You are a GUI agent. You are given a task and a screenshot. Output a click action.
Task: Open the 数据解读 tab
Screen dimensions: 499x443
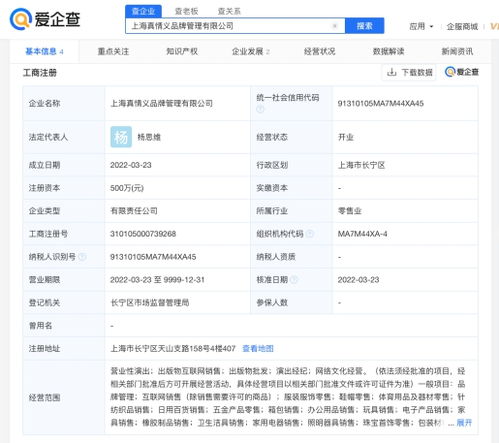388,51
